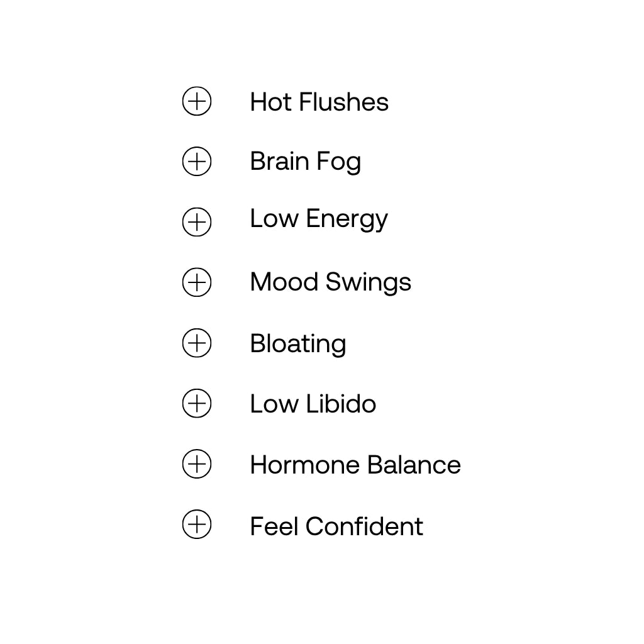This screenshot has height=644, width=644.
Task: Select the Low Energy entry text
Action: (319, 219)
